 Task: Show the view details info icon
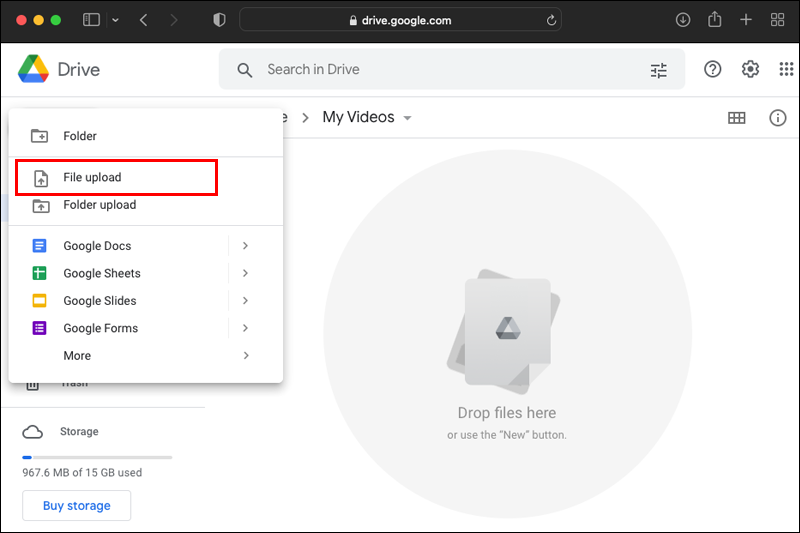(x=778, y=118)
